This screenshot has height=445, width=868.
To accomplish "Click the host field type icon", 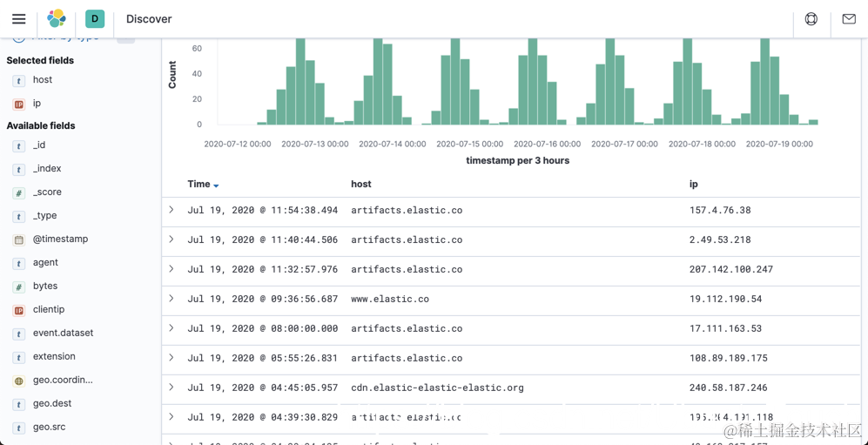I will (19, 80).
